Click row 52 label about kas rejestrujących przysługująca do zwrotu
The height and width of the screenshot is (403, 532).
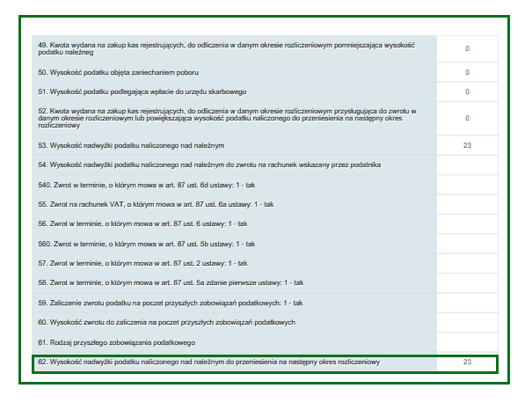click(x=227, y=118)
